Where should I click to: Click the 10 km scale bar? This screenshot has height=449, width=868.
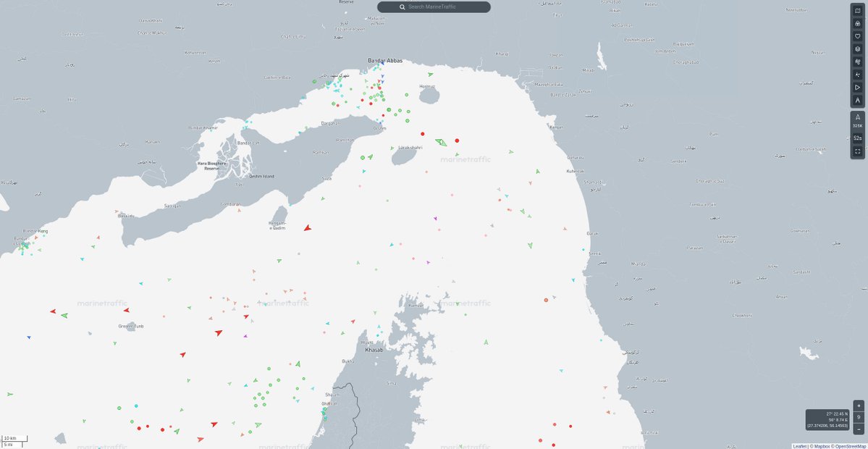[x=14, y=438]
